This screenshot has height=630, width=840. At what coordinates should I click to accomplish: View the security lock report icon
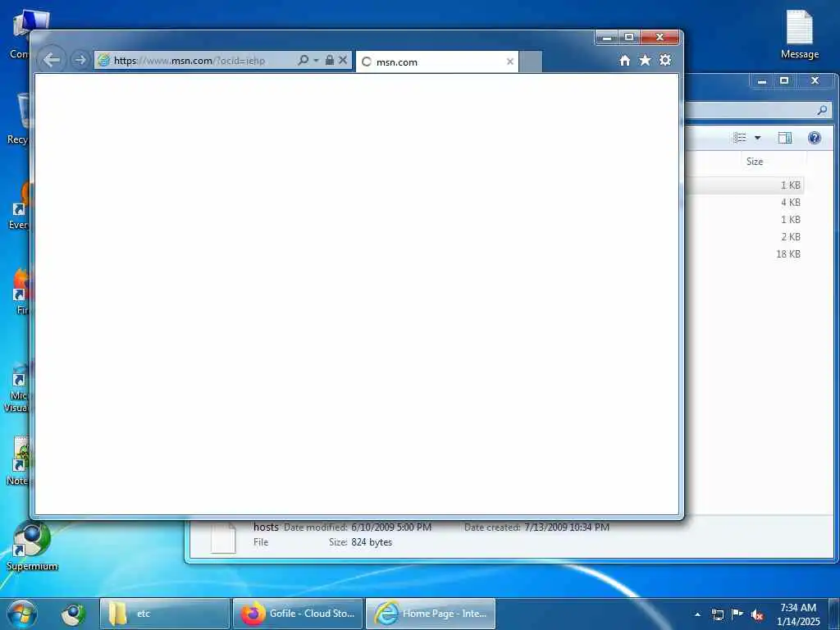pyautogui.click(x=330, y=60)
